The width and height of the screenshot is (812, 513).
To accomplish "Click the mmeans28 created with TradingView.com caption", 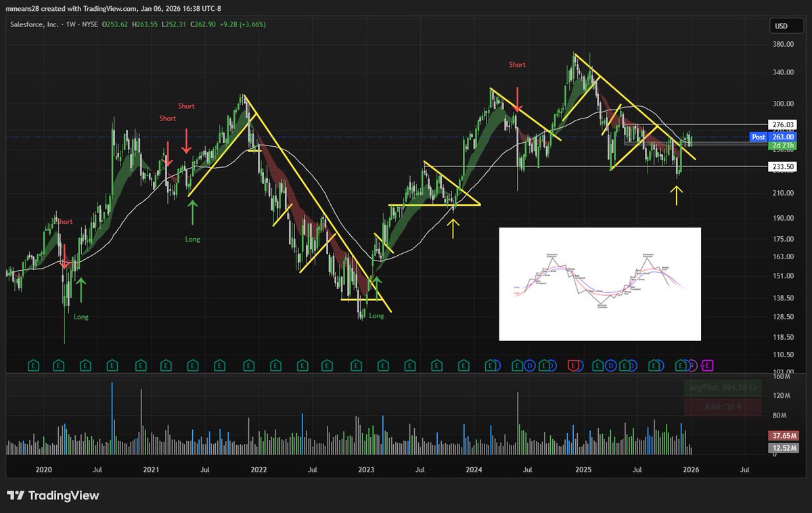I will (114, 8).
